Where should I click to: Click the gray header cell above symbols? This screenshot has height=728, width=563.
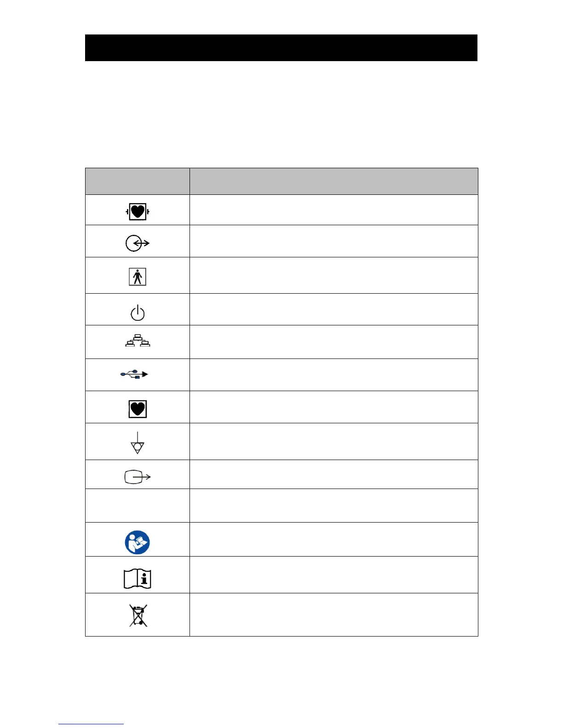138,181
